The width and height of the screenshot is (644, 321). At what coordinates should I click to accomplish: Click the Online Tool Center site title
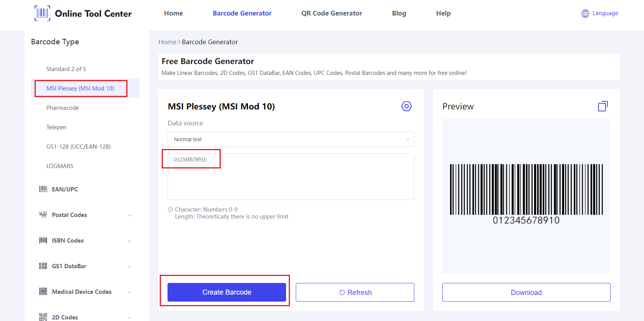[93, 14]
